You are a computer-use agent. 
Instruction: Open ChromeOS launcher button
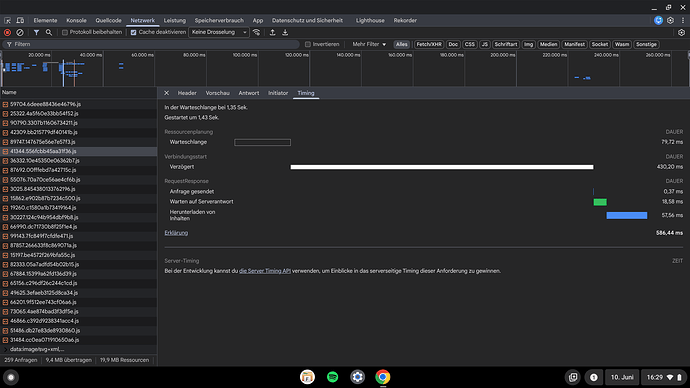pyautogui.click(x=11, y=377)
